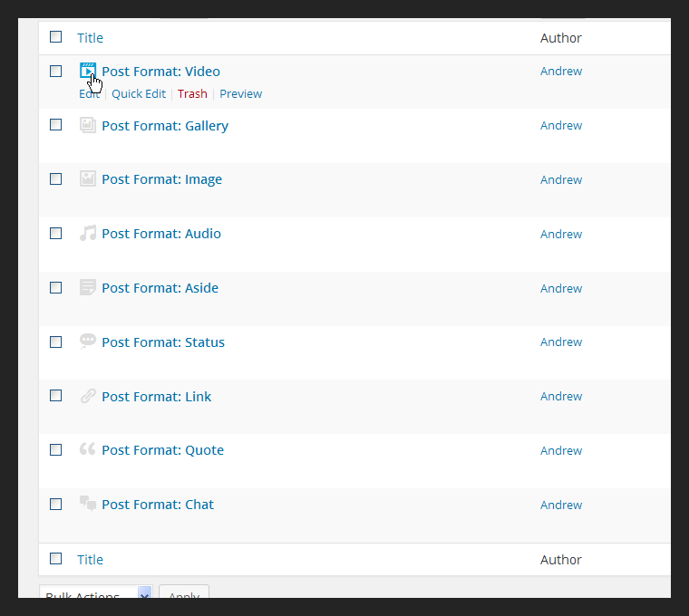Open the Post Format: Status post

[163, 342]
